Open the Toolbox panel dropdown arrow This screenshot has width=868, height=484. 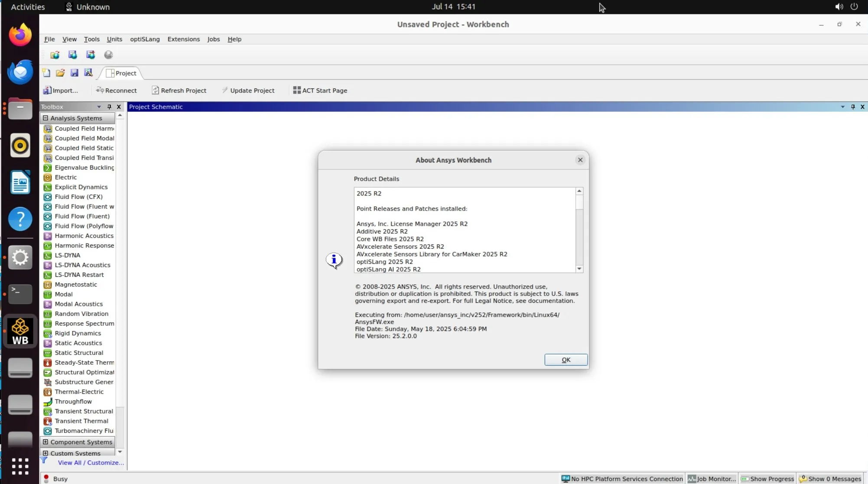click(x=99, y=107)
